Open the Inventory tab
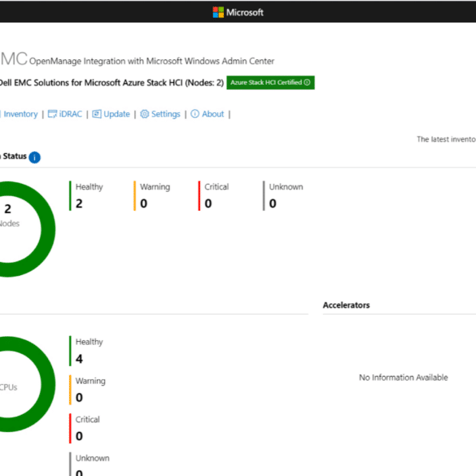The width and height of the screenshot is (476, 476). [20, 114]
